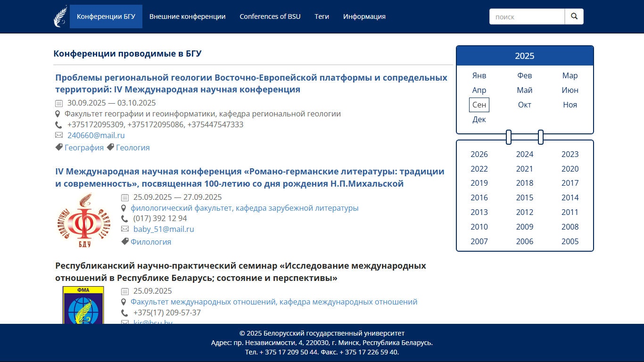Click calendar icon beside 25.09.2025 — 27.09.2025

(125, 197)
